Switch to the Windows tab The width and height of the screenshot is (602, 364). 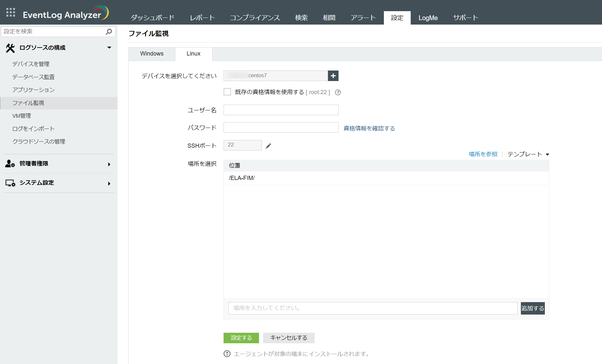[x=152, y=54]
